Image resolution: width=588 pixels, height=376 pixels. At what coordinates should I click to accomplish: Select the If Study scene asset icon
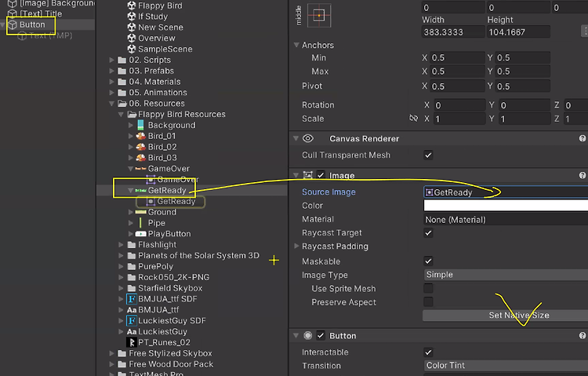click(131, 16)
